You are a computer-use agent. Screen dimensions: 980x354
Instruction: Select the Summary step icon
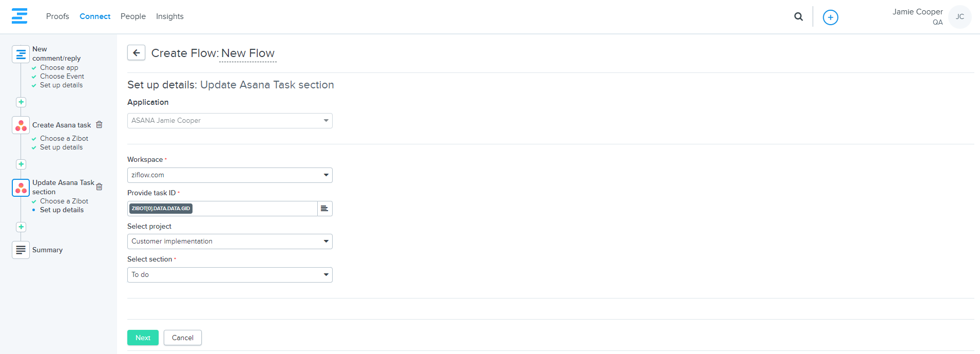click(21, 250)
